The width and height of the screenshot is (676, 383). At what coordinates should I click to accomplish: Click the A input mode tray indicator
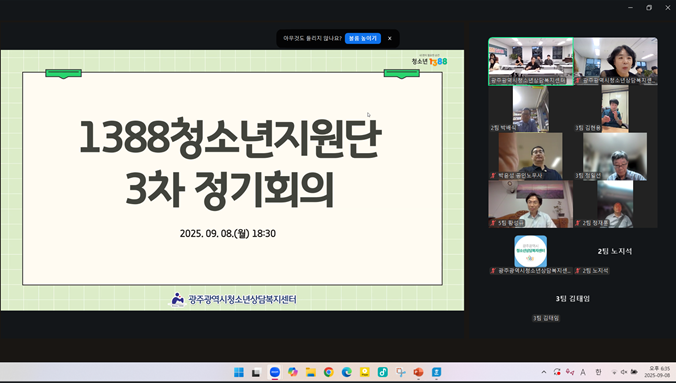pos(583,372)
